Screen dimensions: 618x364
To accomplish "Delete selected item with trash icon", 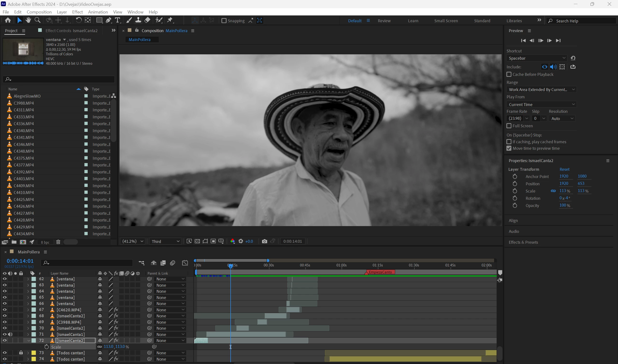I will [58, 242].
